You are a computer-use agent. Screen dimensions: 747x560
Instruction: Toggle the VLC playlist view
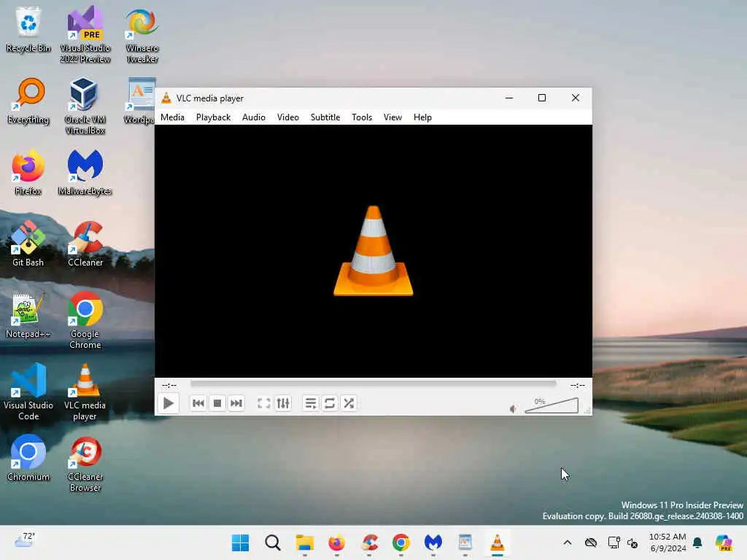click(x=311, y=403)
